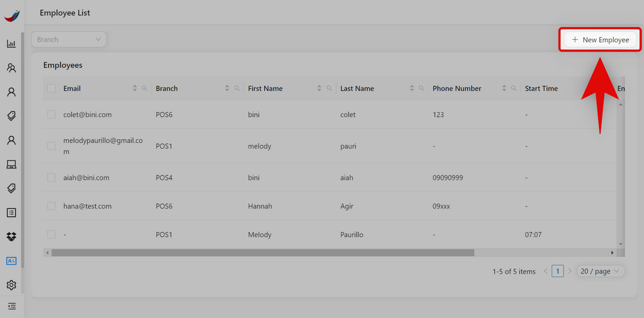Select the employee ID card sidebar item
644x318 pixels.
tap(11, 261)
